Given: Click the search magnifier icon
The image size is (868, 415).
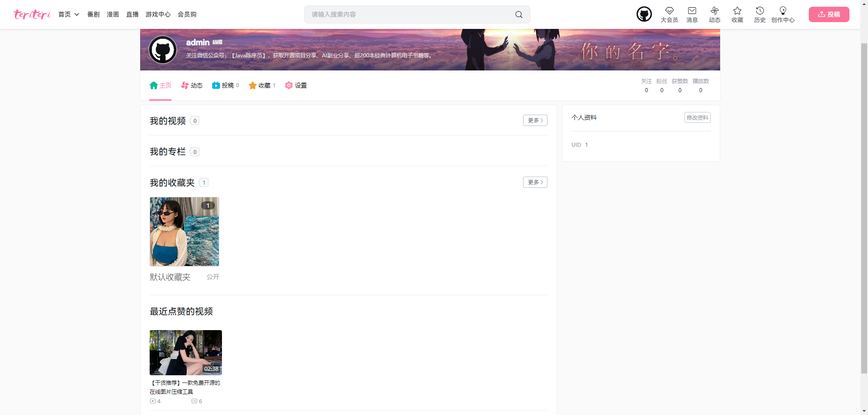Looking at the screenshot, I should click(519, 14).
